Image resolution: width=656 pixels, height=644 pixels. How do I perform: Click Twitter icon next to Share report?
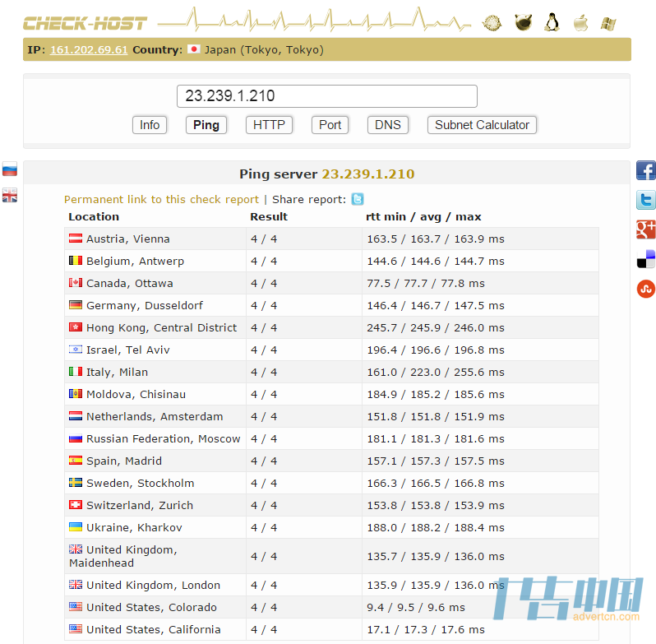click(x=358, y=199)
